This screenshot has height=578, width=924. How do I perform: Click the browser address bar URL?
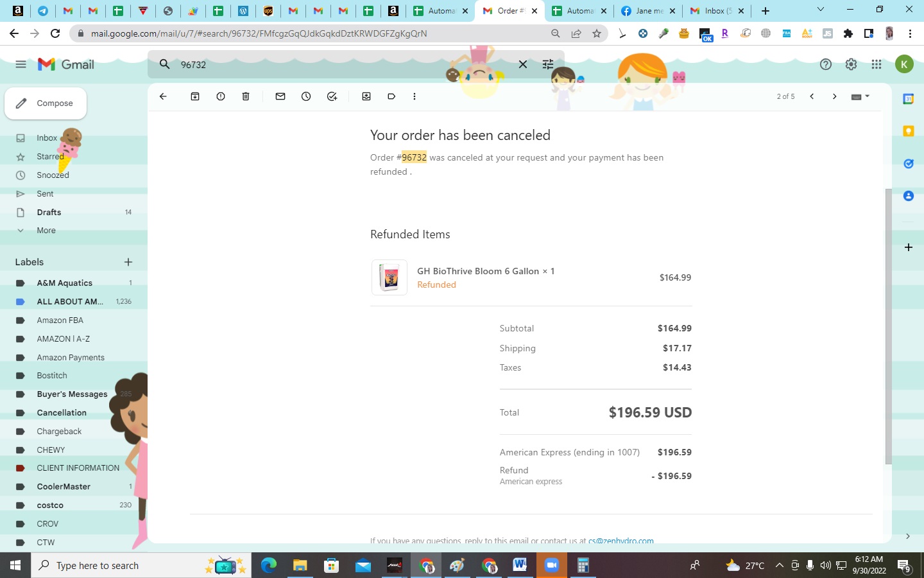[259, 33]
